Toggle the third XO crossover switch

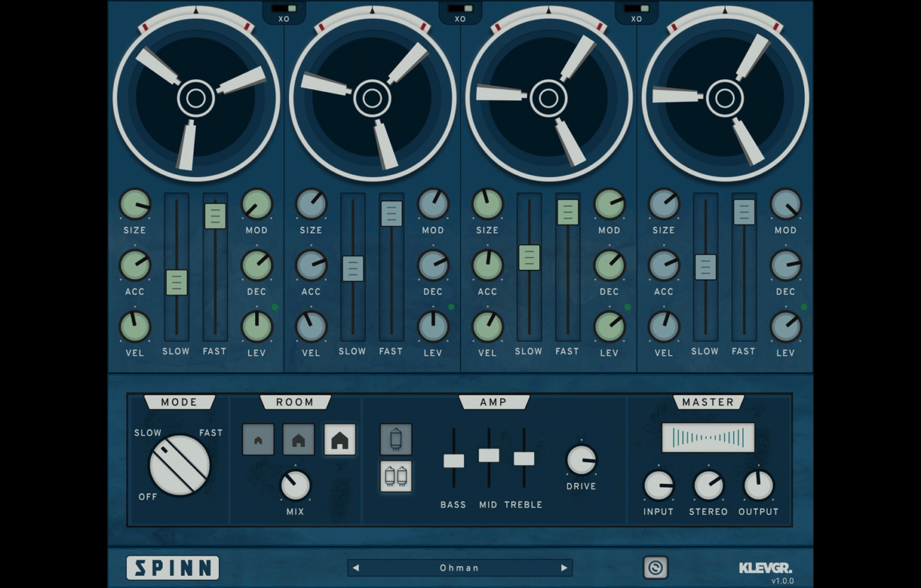pyautogui.click(x=636, y=9)
